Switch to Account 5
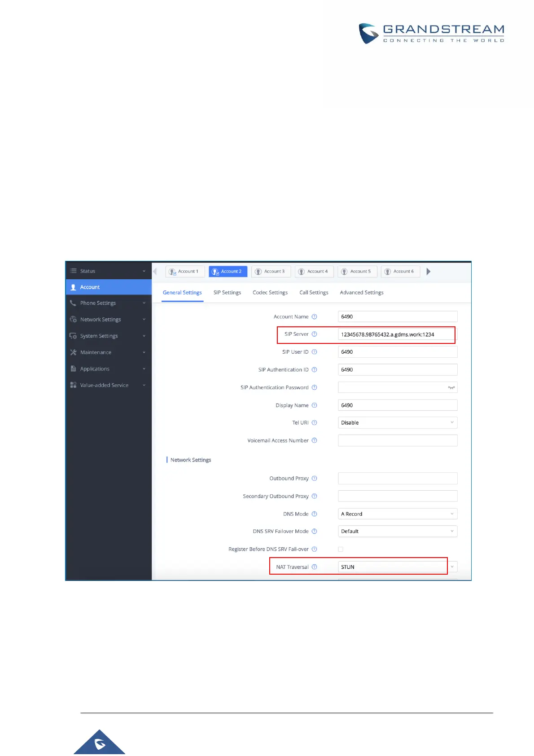This screenshot has height=756, width=534. [357, 272]
